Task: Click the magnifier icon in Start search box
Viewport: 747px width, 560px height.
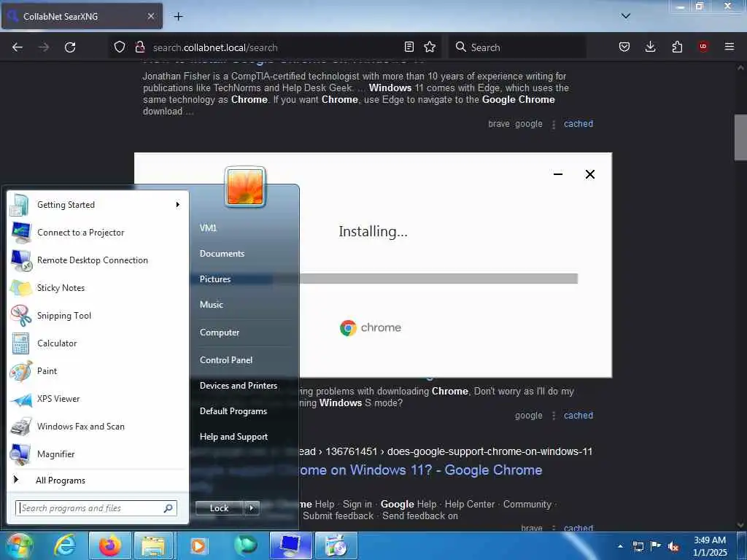Action: point(169,508)
